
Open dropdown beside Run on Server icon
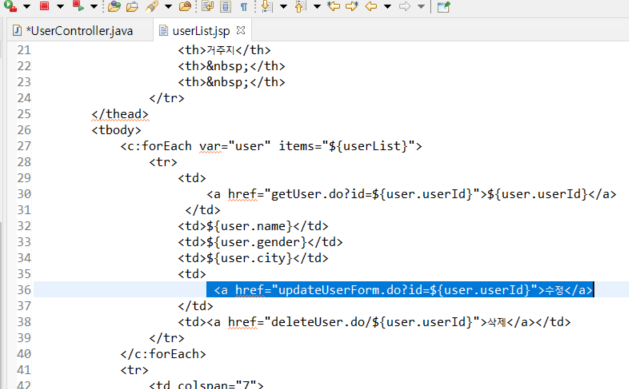point(26,6)
